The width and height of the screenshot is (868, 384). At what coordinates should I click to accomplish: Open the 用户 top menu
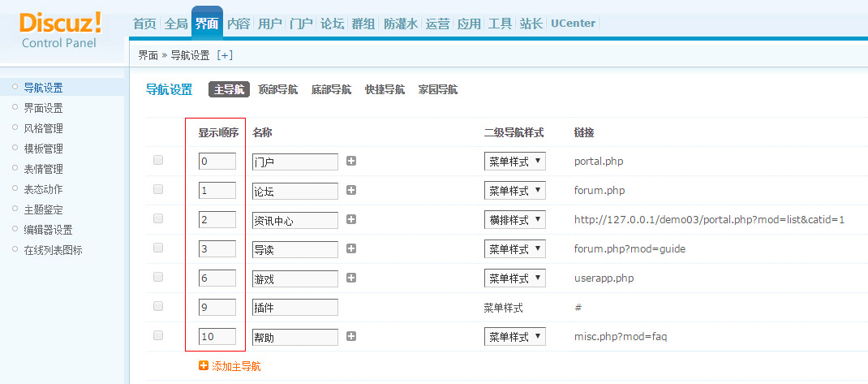(270, 24)
